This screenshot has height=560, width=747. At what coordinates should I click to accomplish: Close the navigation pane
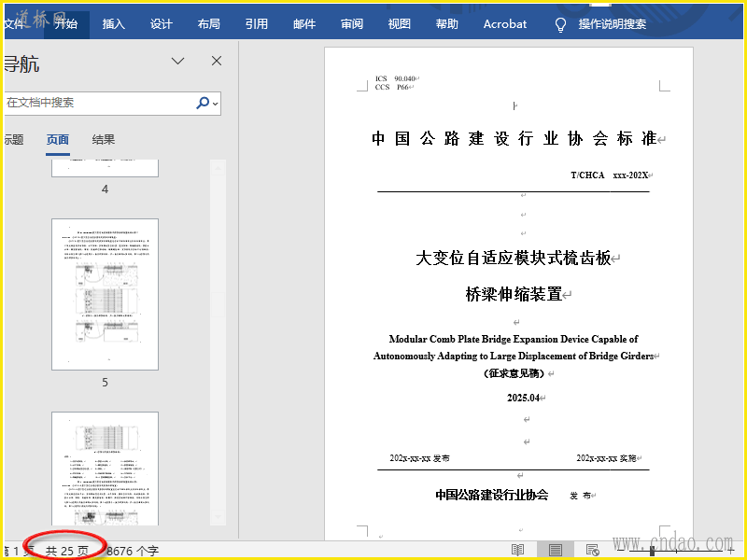(217, 61)
